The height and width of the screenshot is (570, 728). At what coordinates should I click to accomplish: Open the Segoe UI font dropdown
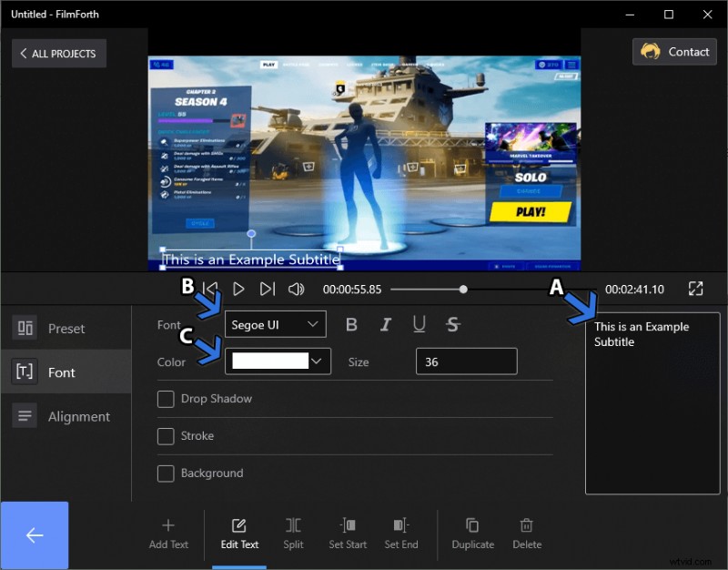coord(275,324)
